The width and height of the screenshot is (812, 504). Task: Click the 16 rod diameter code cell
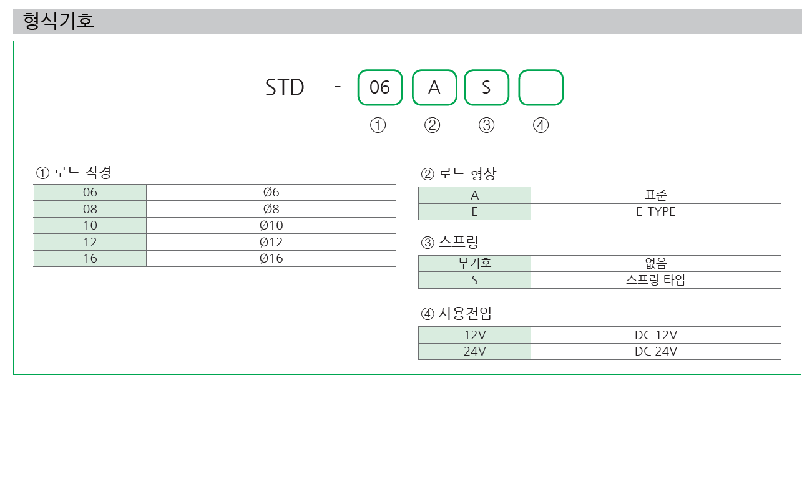90,258
